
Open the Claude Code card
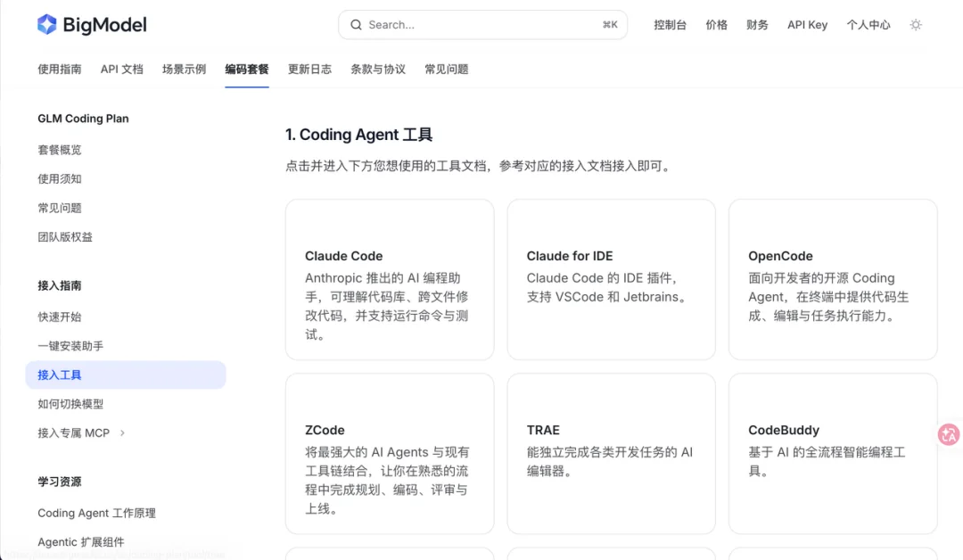pos(390,279)
